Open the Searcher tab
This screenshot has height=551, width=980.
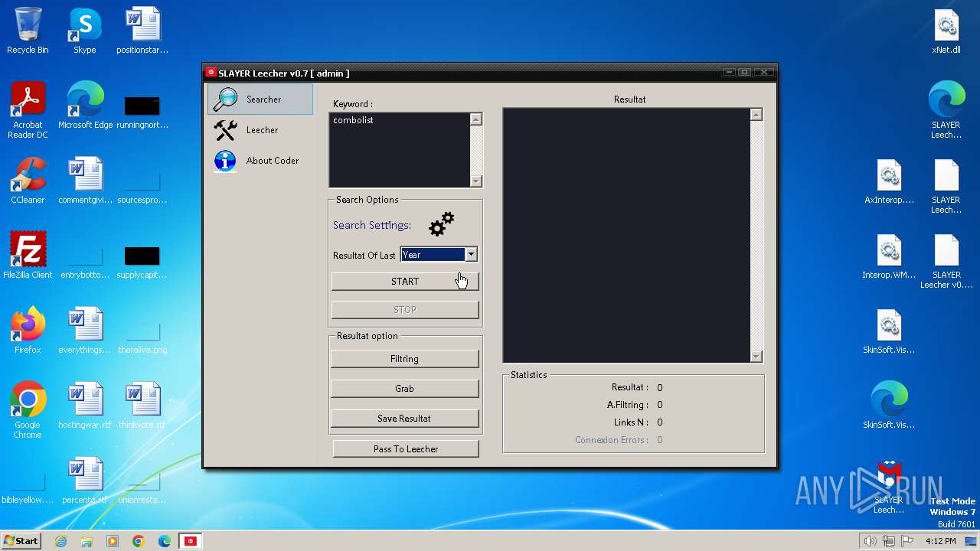click(x=260, y=99)
